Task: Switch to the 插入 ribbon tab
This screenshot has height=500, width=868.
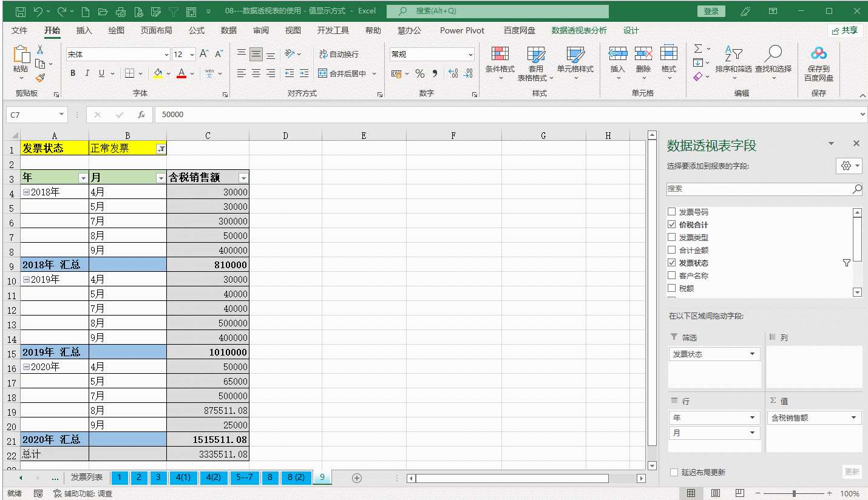Action: [84, 30]
